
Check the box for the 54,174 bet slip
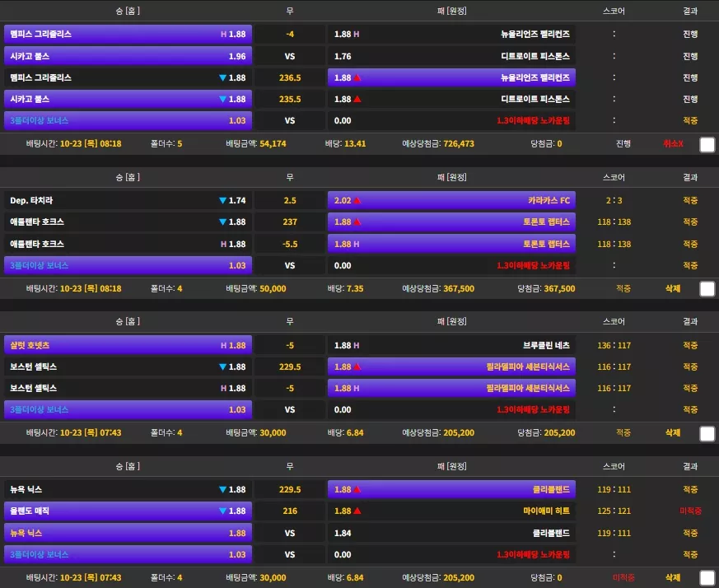707,144
